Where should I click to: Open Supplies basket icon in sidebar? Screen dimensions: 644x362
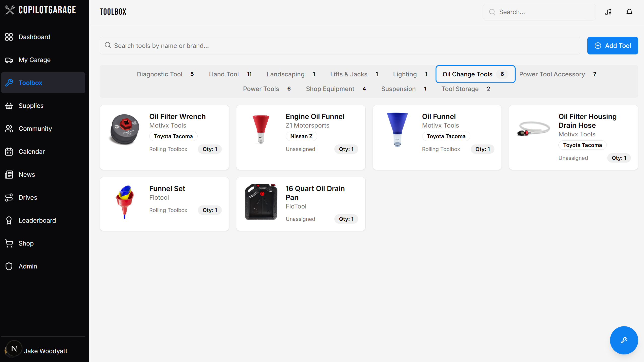coord(9,106)
